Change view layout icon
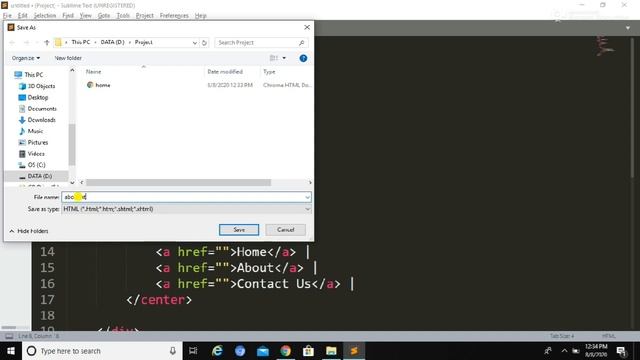The width and height of the screenshot is (640, 360). [x=274, y=58]
